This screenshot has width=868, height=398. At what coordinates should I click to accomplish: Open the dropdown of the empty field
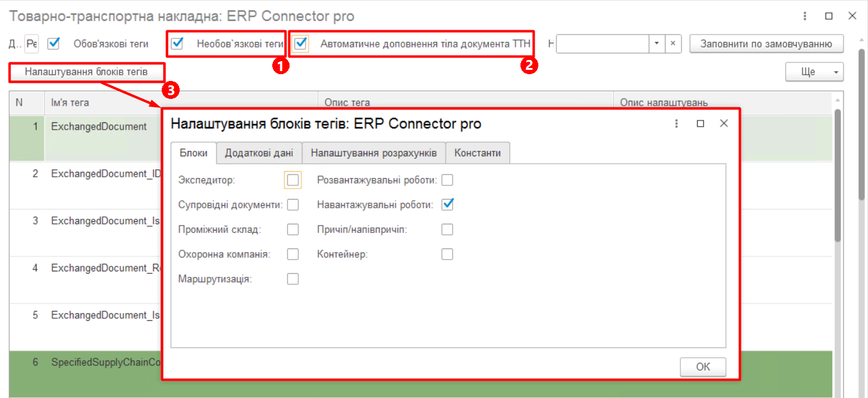[x=656, y=43]
